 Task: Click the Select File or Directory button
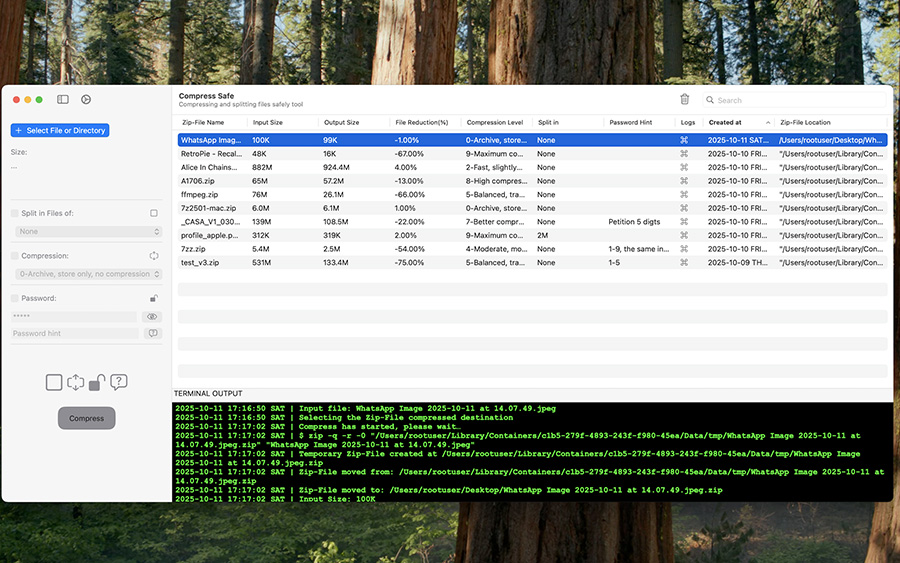click(60, 130)
